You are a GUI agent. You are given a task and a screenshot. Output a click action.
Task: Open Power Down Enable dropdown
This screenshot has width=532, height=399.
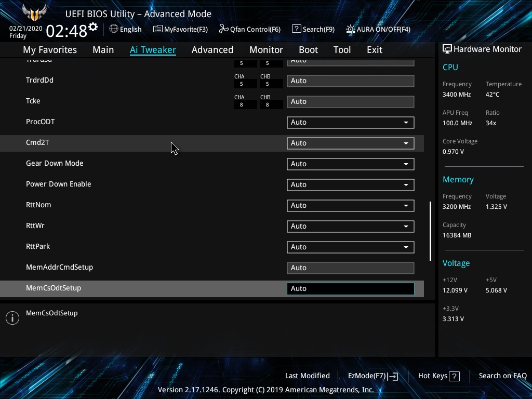[x=351, y=184]
